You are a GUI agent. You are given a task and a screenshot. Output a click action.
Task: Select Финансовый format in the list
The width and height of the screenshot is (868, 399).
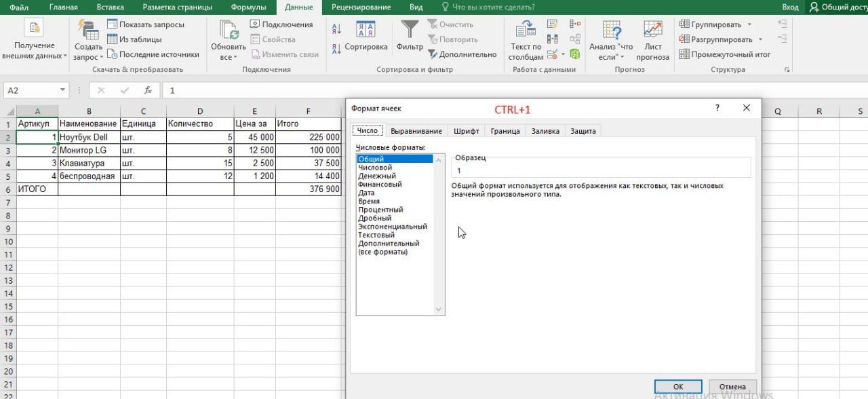pos(380,184)
